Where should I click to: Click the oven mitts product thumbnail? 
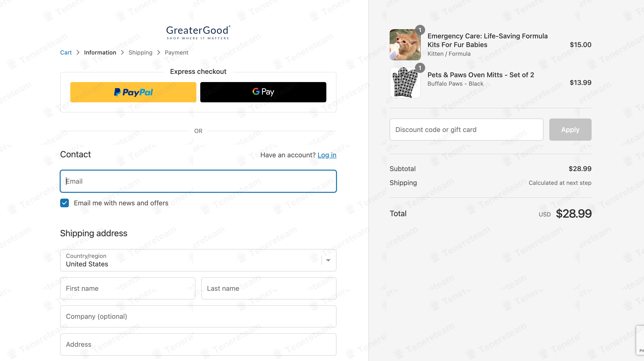pos(405,83)
